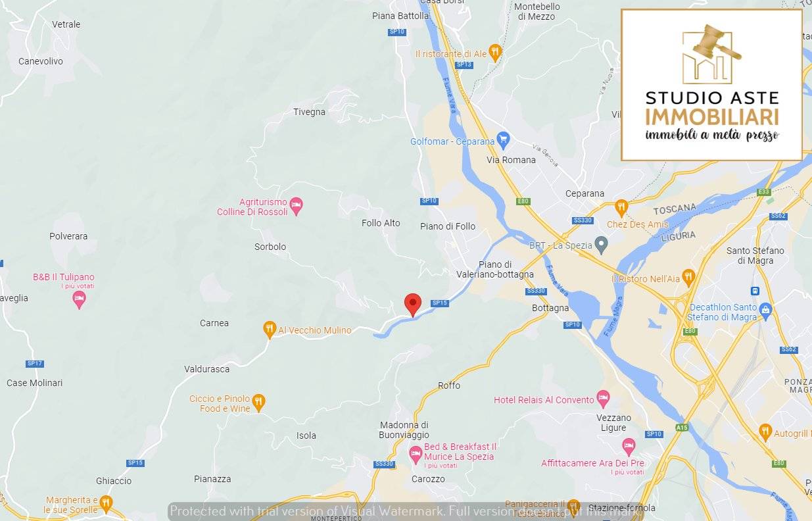Click the Golfomar - Ceparana shopping icon
812x521 pixels.
[x=503, y=139]
